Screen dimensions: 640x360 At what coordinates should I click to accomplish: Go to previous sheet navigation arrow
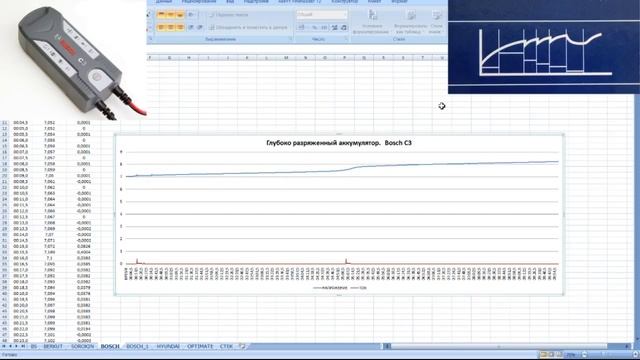pos(10,346)
